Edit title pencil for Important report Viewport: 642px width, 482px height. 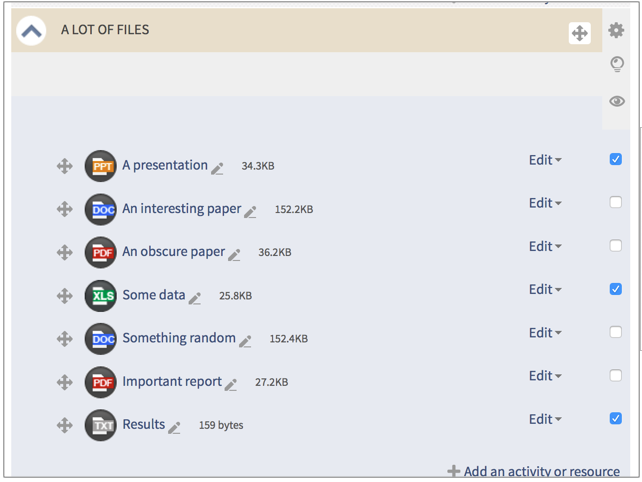tap(231, 385)
